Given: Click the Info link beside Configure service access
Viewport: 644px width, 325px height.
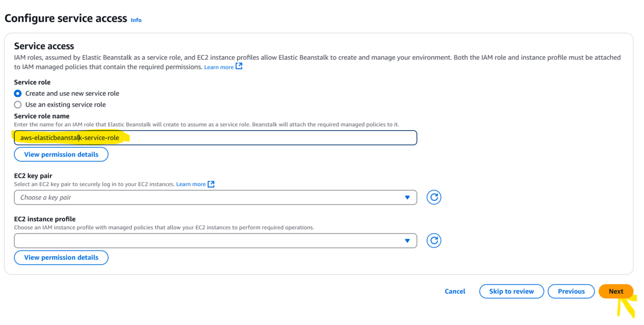Looking at the screenshot, I should 136,20.
